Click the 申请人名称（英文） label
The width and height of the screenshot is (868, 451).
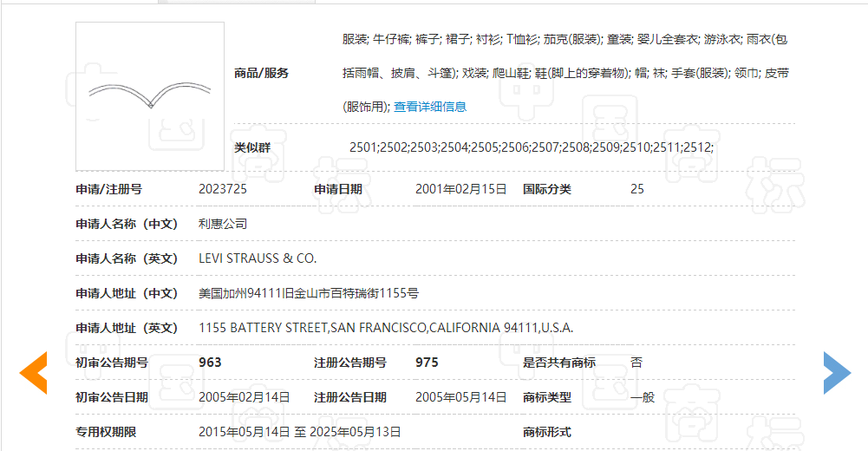tap(127, 258)
